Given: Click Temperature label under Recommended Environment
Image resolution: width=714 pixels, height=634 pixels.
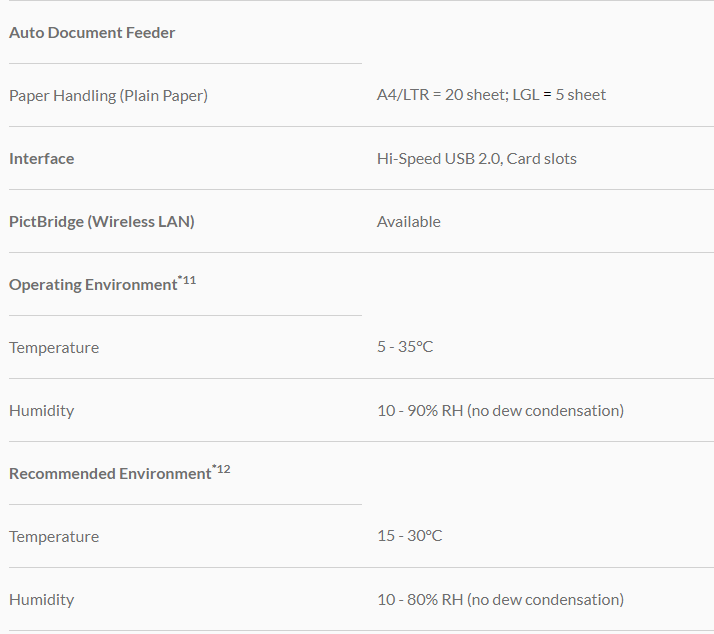Looking at the screenshot, I should point(54,537).
